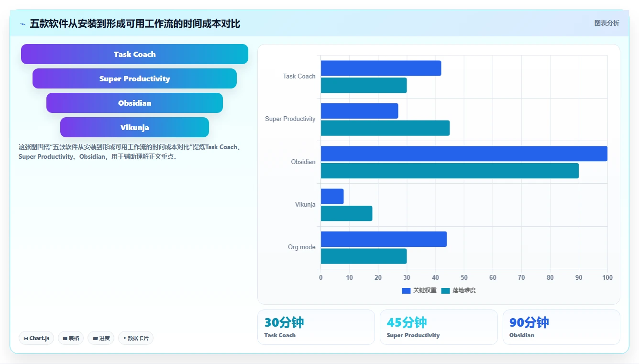Click the 45分钟 Super Productivity stat card
Screen dimensions: 639x364
[439, 327]
